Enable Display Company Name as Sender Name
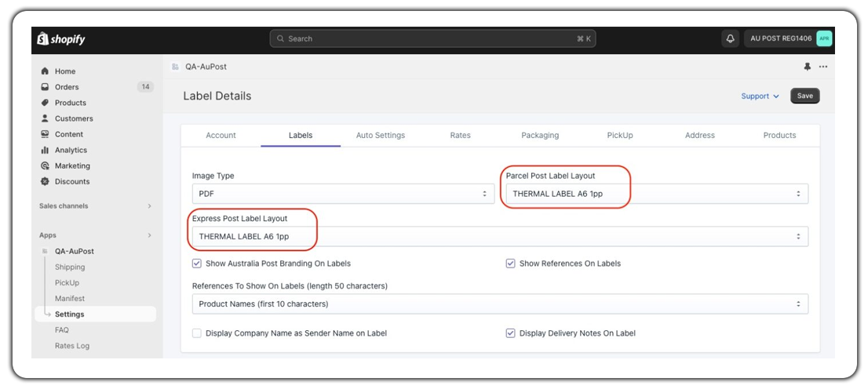 tap(196, 333)
